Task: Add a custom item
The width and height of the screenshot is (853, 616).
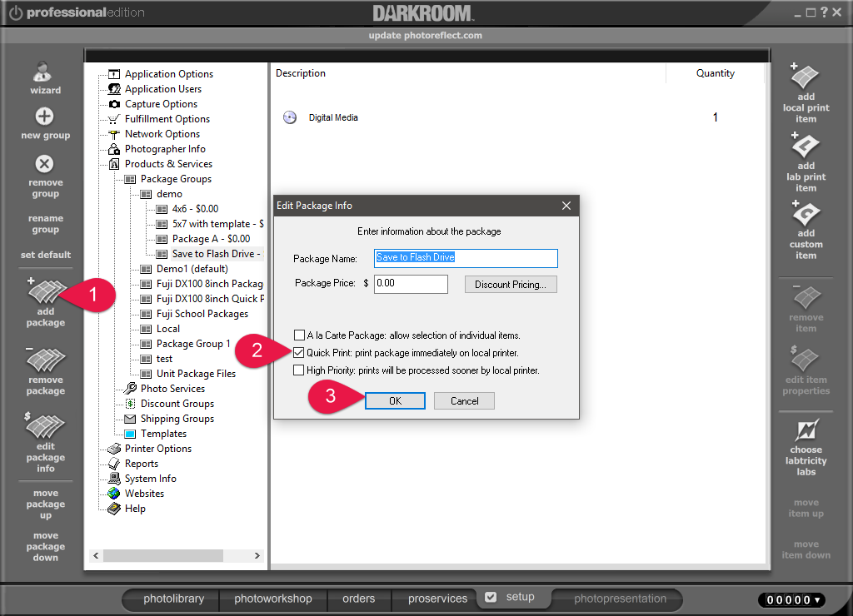Action: click(x=806, y=231)
